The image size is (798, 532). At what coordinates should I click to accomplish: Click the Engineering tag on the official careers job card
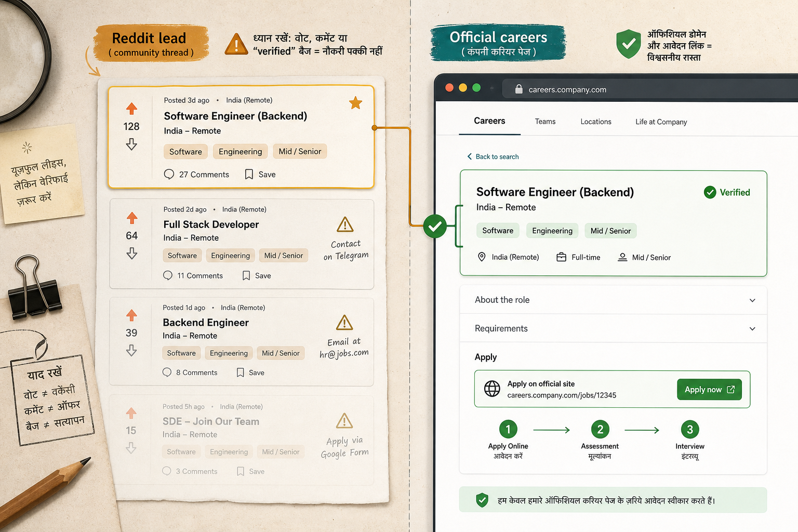552,231
